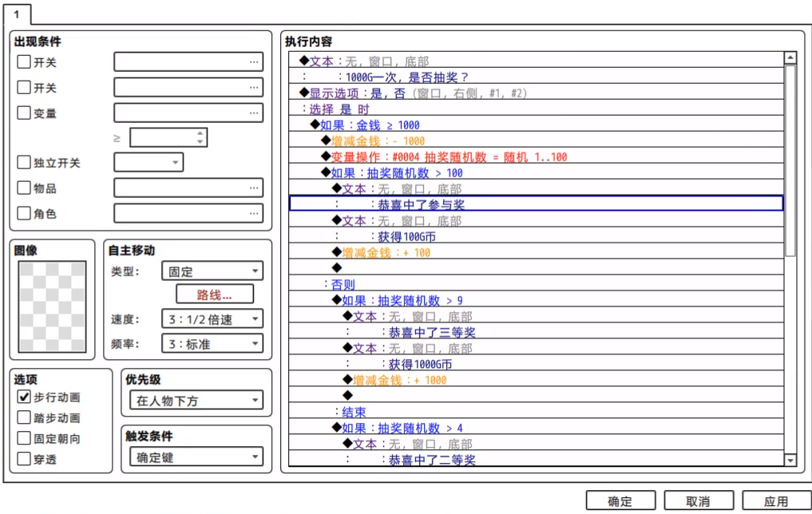Viewport: 812px width, 514px height.
Task: Enable the 踏步动画 option
Action: [24, 417]
